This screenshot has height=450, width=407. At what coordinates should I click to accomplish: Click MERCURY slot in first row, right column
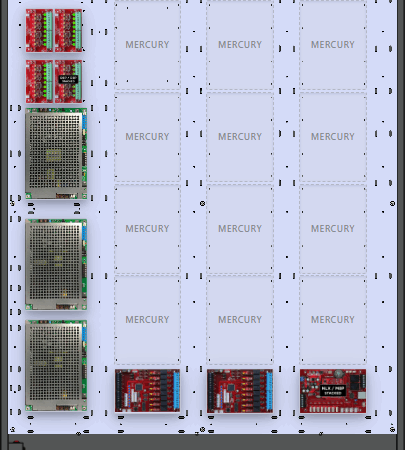click(333, 45)
